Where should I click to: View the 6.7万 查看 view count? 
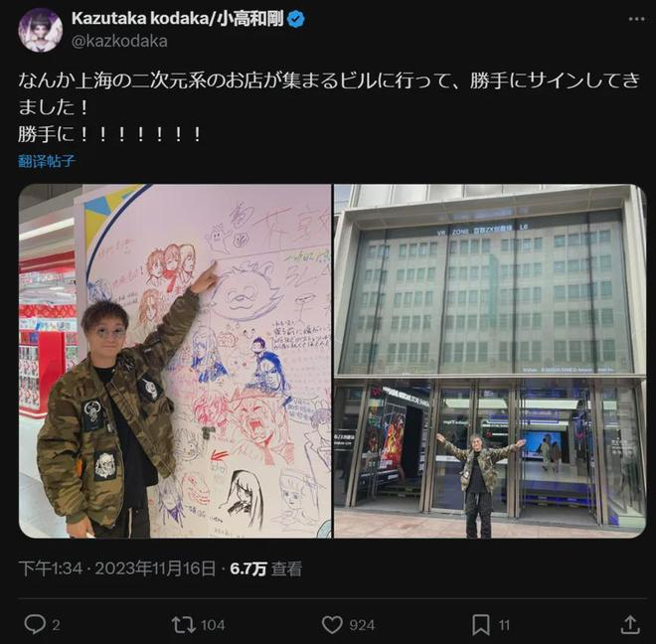266,568
